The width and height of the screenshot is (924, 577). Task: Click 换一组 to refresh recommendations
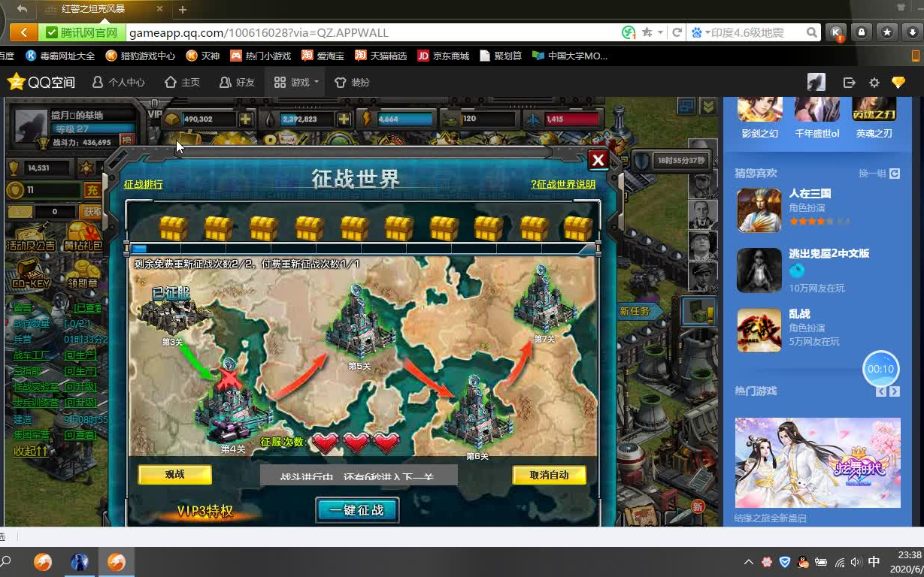click(879, 174)
